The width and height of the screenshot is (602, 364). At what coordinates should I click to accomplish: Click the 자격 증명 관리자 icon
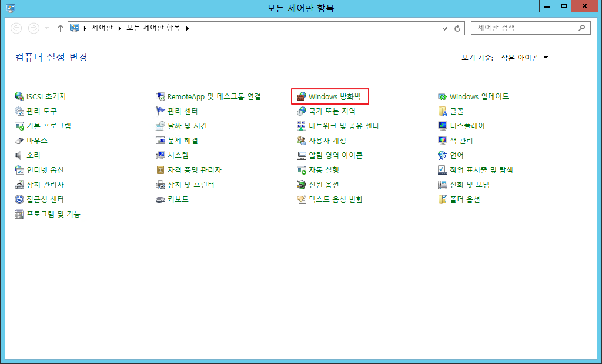(160, 170)
